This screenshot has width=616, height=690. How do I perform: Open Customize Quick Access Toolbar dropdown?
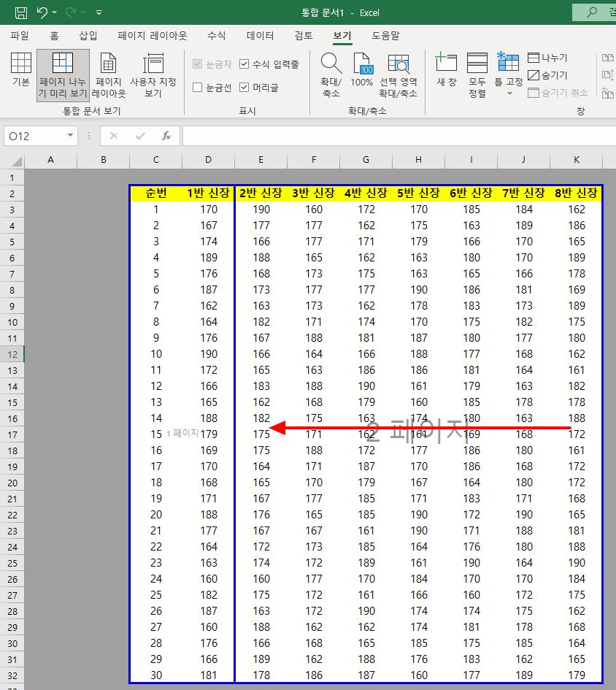point(99,12)
